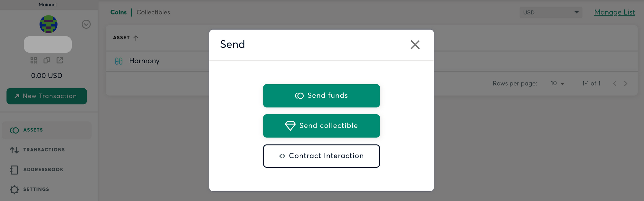
Task: Select the Coins tab
Action: (118, 12)
